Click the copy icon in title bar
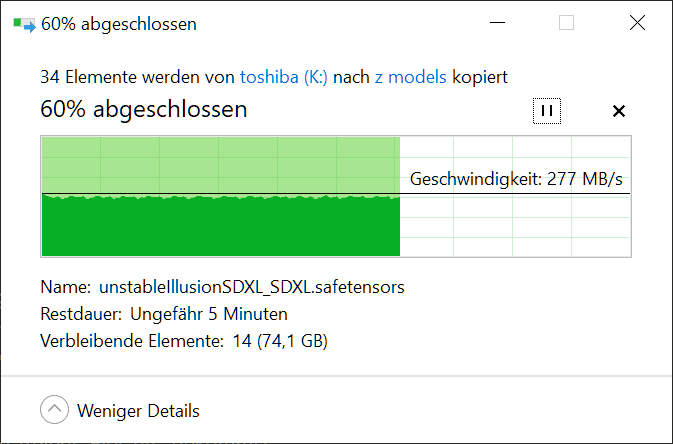This screenshot has width=673, height=444. 23,23
